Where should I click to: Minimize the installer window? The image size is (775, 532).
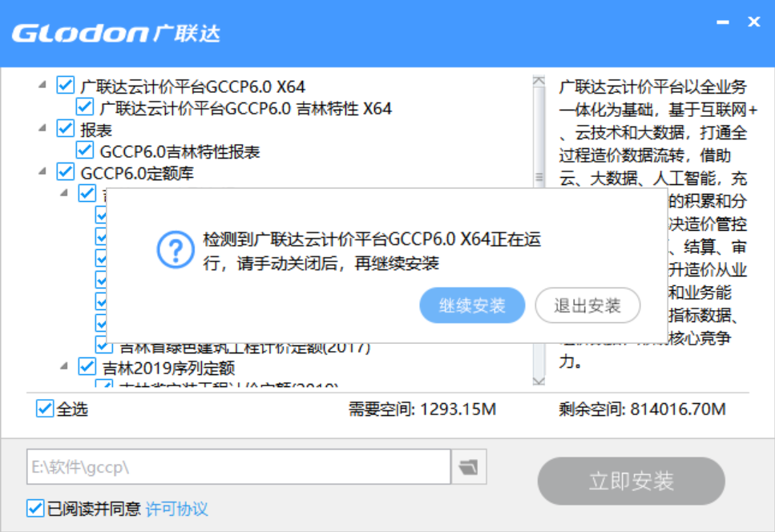click(723, 22)
